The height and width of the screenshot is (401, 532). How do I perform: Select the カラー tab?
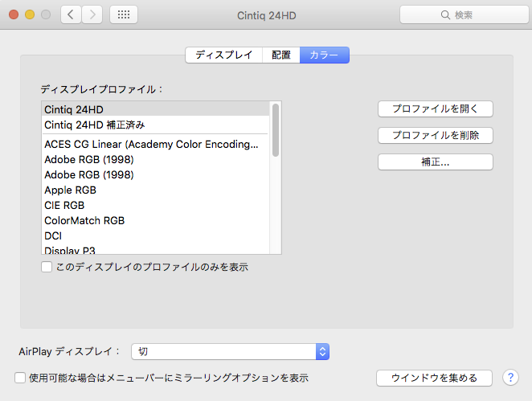pos(324,55)
